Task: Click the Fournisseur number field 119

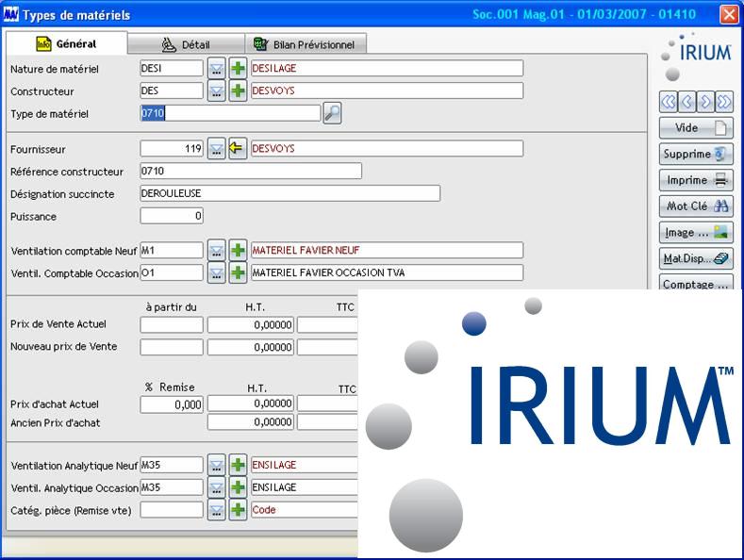Action: coord(172,149)
